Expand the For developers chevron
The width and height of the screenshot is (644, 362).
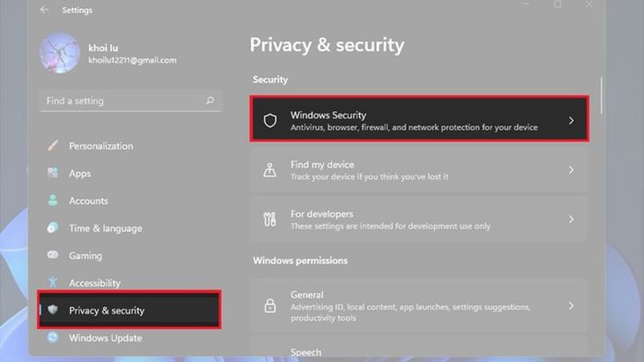click(571, 220)
